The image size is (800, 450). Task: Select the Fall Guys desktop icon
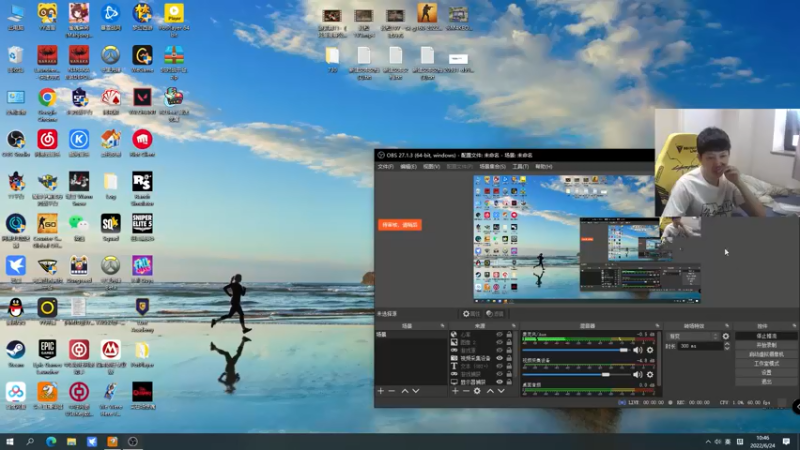point(142,269)
